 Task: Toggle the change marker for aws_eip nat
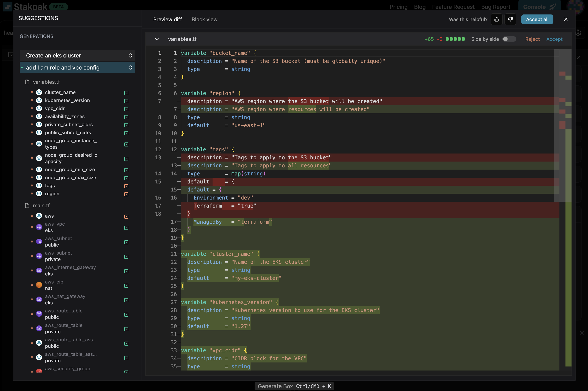pyautogui.click(x=126, y=286)
